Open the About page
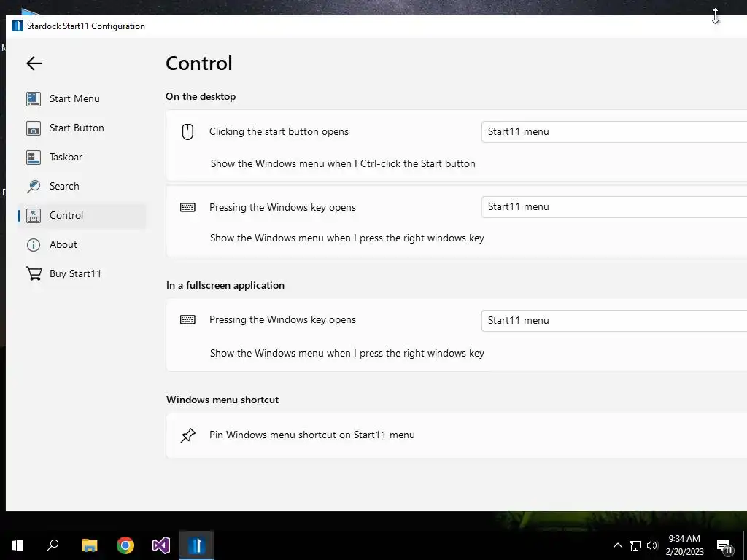 point(82,245)
